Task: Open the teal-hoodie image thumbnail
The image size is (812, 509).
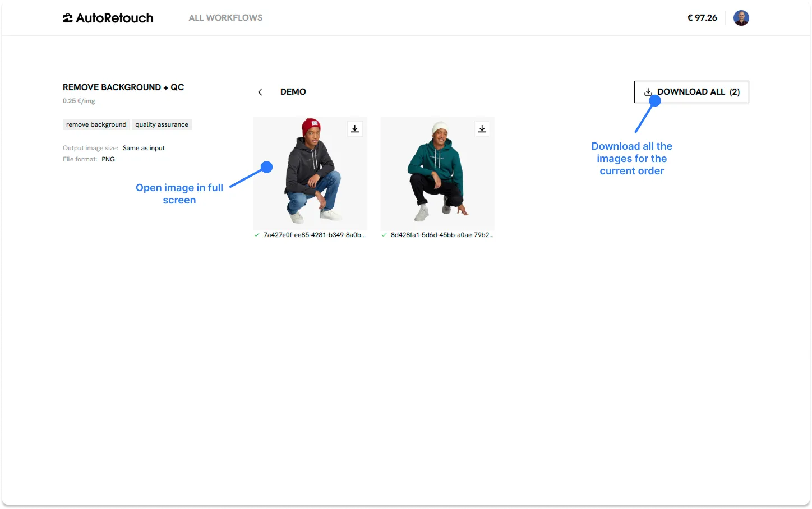Action: tap(437, 173)
